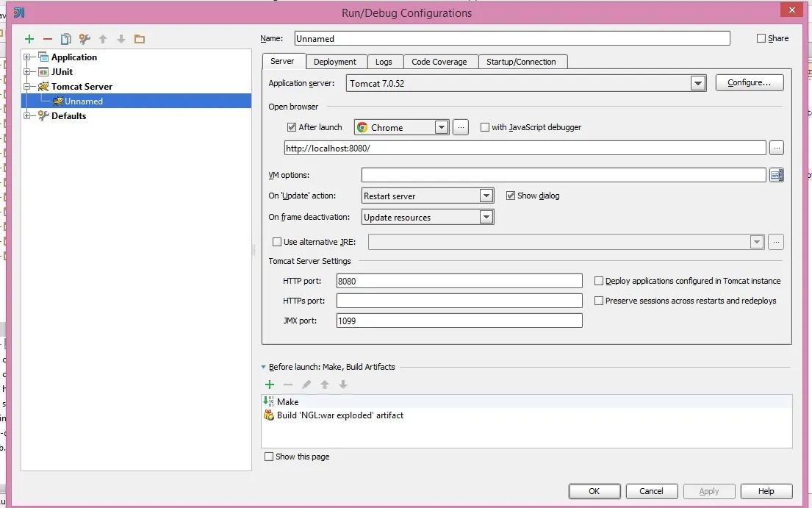Click the Defaults wrench node icon

[x=43, y=116]
